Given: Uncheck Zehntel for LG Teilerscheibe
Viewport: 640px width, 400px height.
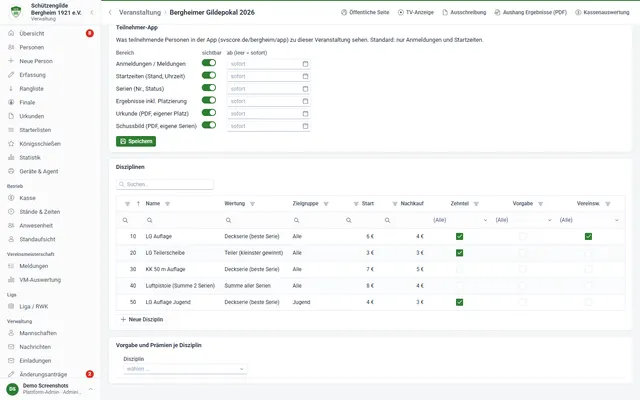Looking at the screenshot, I should pos(460,253).
